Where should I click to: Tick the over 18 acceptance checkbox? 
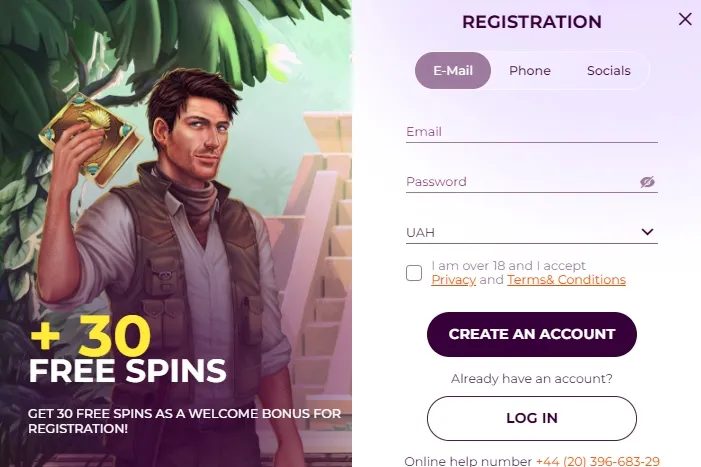414,273
